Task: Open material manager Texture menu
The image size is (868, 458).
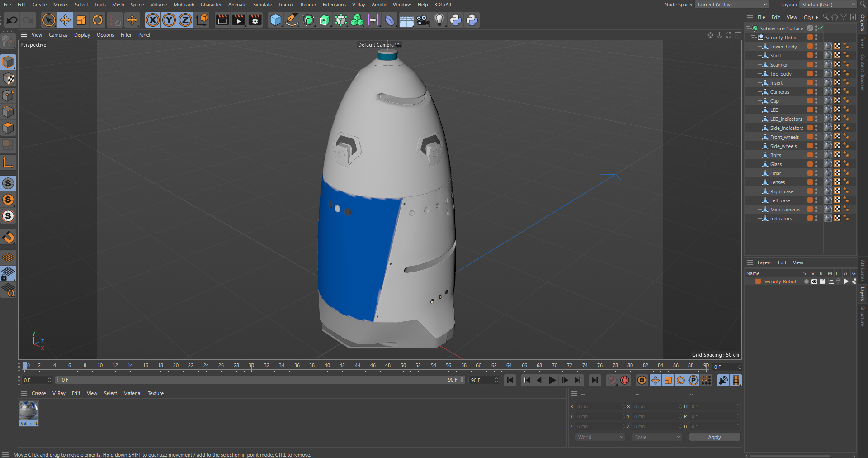Action: [156, 393]
